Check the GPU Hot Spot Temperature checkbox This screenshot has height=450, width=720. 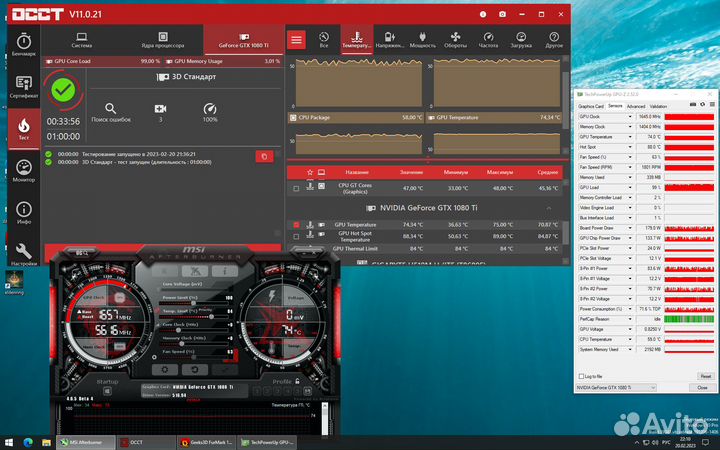tap(296, 236)
